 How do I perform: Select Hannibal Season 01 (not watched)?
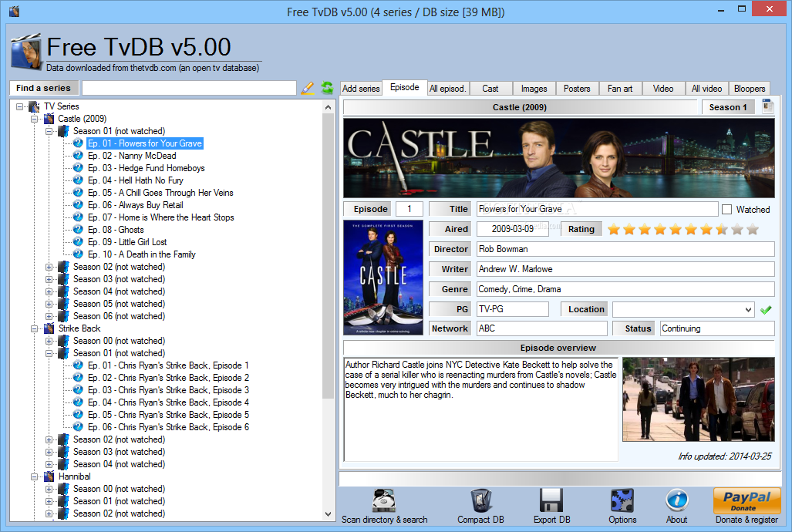[119, 501]
